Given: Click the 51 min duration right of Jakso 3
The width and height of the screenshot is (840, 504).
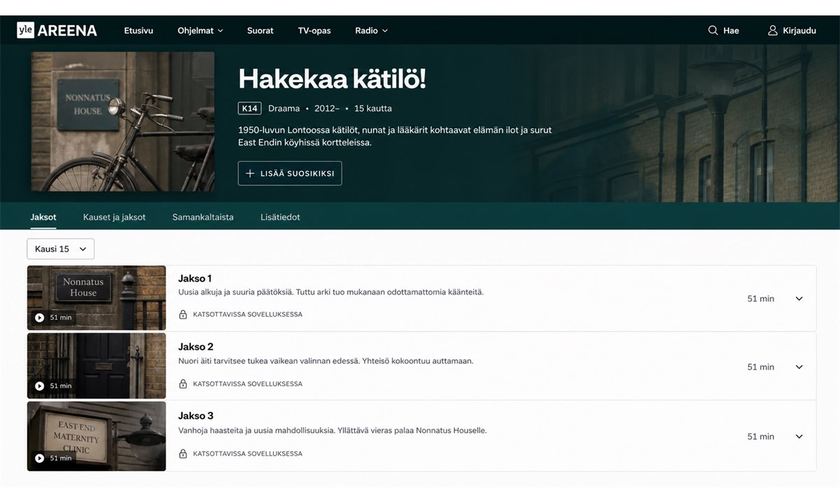Looking at the screenshot, I should pyautogui.click(x=761, y=437).
